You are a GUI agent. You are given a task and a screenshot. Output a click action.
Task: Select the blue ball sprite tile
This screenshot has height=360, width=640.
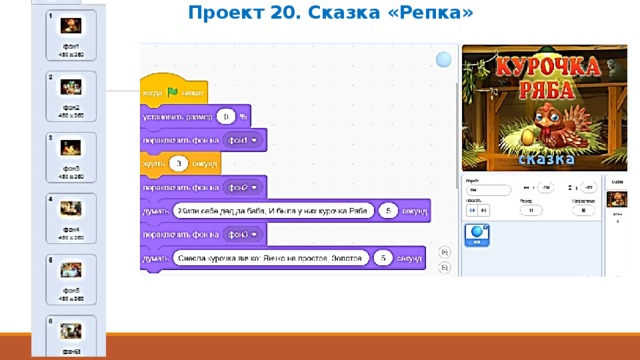coord(477,235)
